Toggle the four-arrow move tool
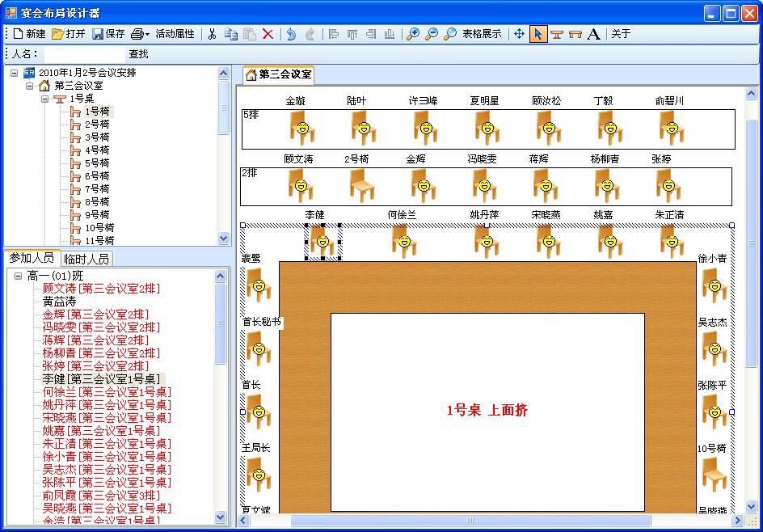 (519, 34)
